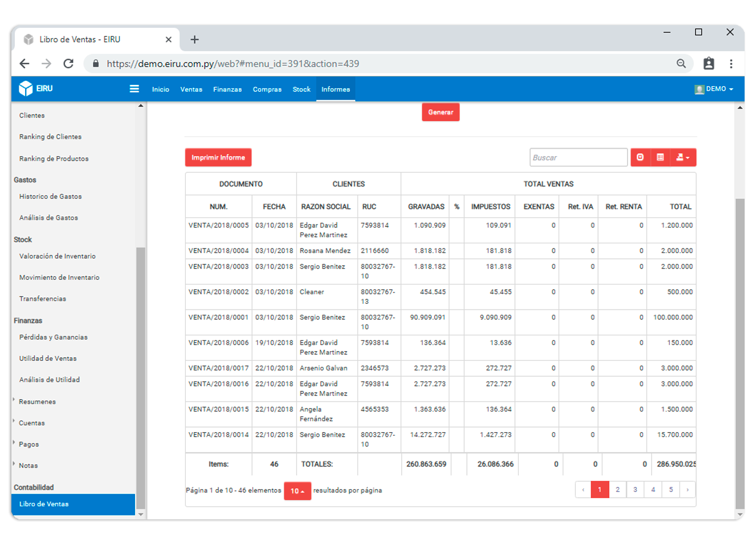
Task: Open a new browser tab
Action: pyautogui.click(x=194, y=39)
